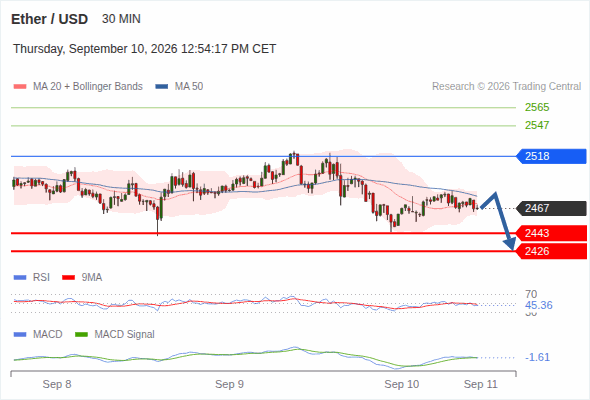Click the red 2426 support price tag
590x400 pixels.
(551, 251)
